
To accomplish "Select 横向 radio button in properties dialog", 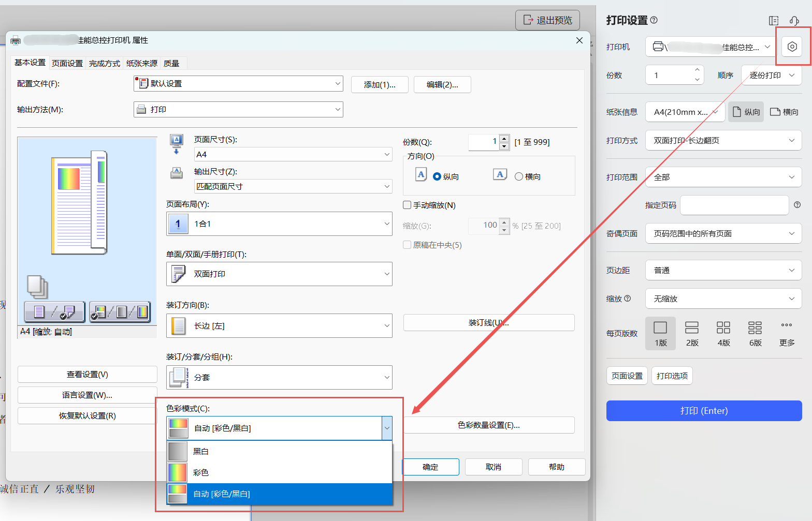I will pos(519,176).
